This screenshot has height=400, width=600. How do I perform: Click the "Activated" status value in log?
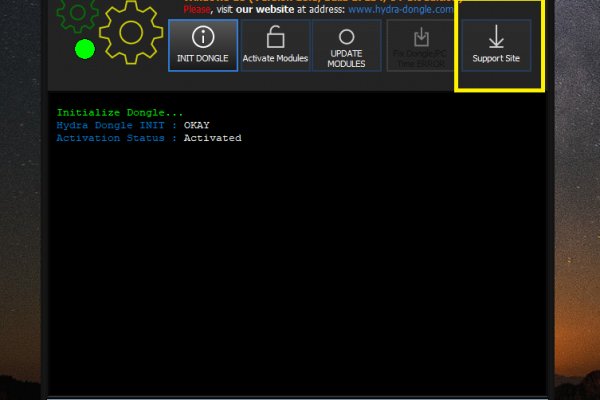point(212,138)
